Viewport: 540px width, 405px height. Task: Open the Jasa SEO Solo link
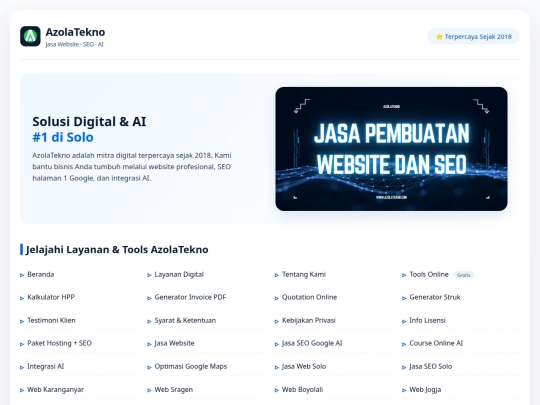click(x=430, y=366)
